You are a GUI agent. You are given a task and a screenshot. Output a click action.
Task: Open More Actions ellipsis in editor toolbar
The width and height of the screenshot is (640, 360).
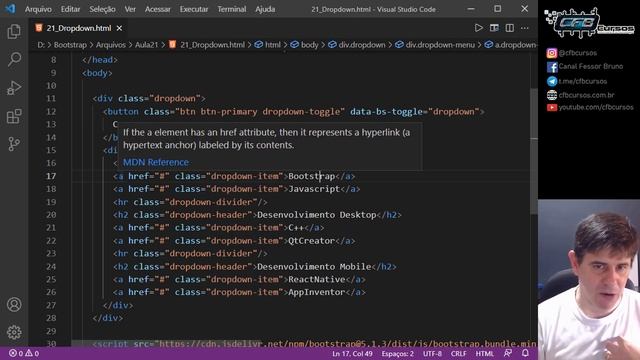(525, 28)
